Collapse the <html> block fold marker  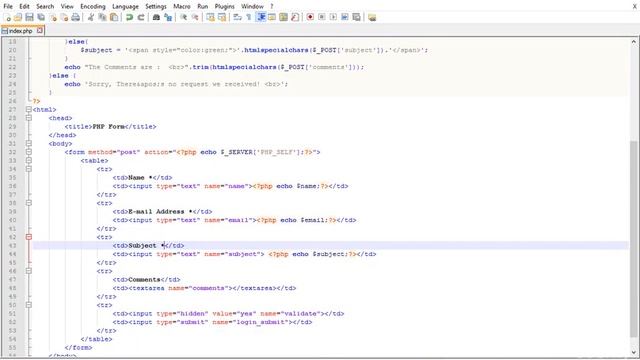coord(29,109)
